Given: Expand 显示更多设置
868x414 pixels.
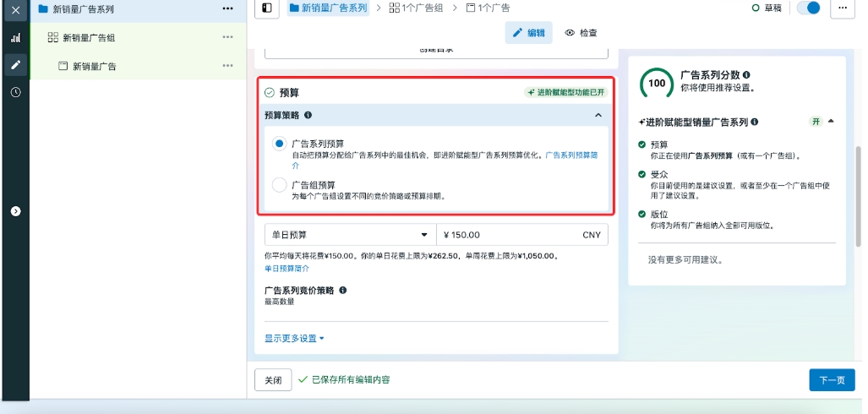Looking at the screenshot, I should (x=294, y=338).
